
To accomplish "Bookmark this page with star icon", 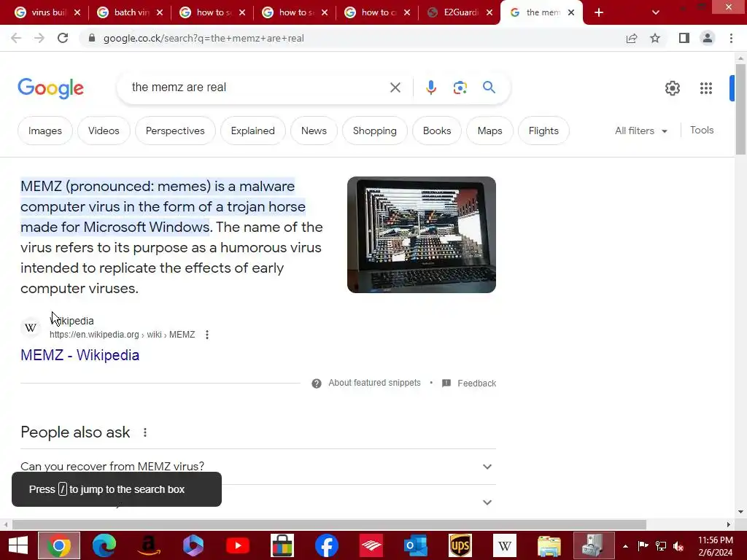I will coord(655,38).
